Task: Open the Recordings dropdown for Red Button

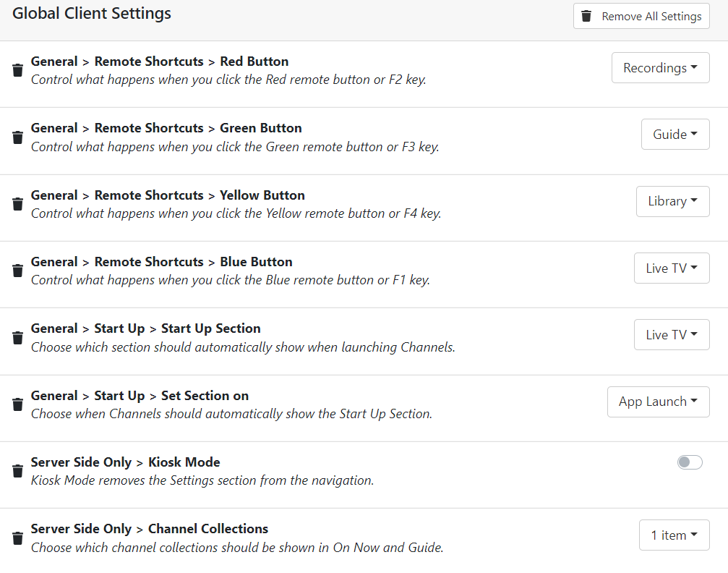Action: click(x=660, y=68)
